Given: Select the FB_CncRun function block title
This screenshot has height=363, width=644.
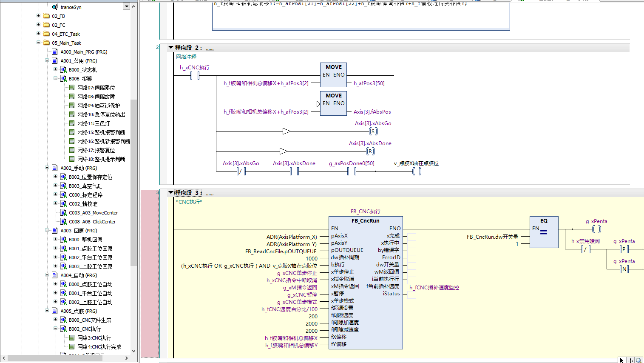Looking at the screenshot, I should (366, 221).
